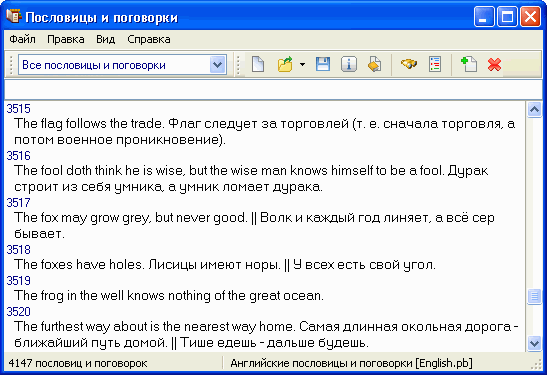Viewport: 547px width, 375px height.
Task: Click the search input field below toolbar
Action: [x=273, y=90]
